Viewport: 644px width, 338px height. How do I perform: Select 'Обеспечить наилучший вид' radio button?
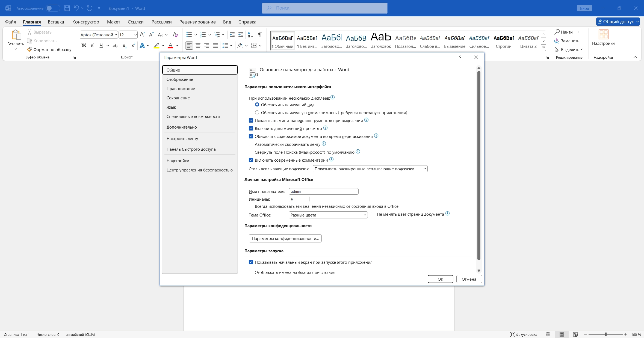[x=257, y=105]
